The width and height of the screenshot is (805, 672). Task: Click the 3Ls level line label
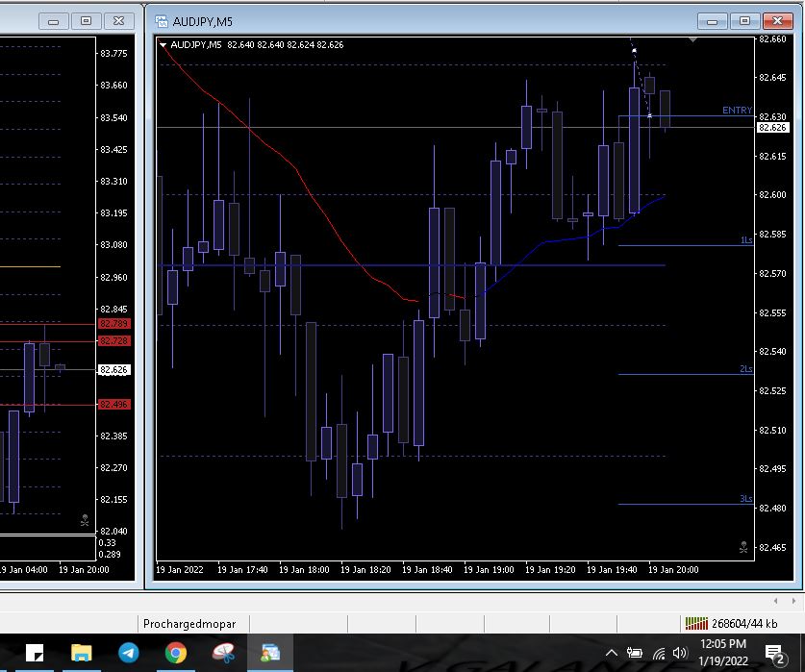click(745, 499)
